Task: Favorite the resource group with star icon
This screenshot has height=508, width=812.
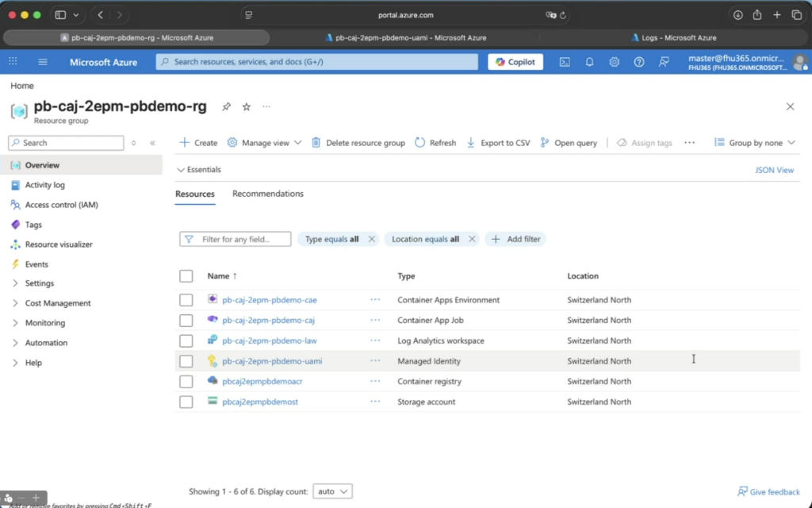Action: click(246, 106)
